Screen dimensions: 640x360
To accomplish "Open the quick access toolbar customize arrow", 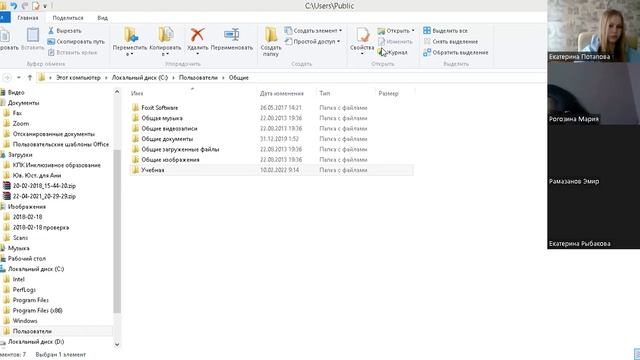I will click(45, 6).
